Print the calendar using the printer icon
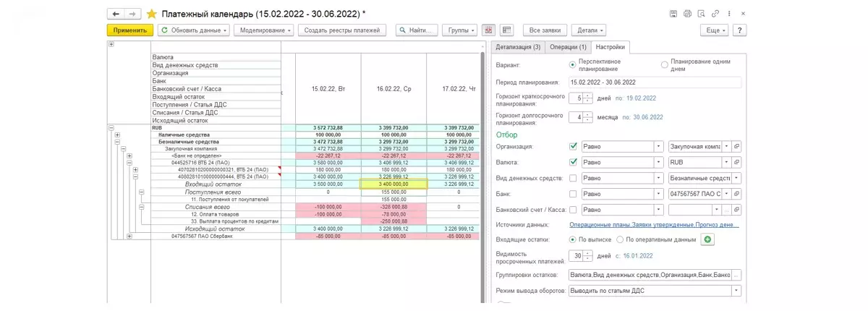The image size is (868, 311). tap(687, 14)
